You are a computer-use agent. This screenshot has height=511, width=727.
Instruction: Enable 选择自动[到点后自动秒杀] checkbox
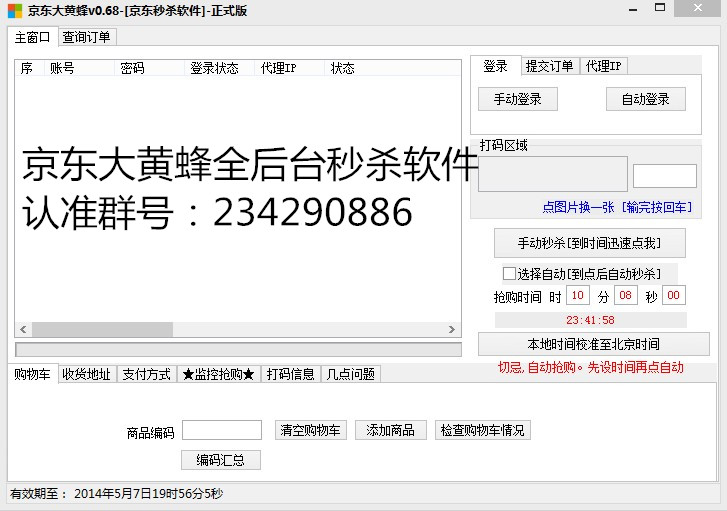(x=509, y=274)
